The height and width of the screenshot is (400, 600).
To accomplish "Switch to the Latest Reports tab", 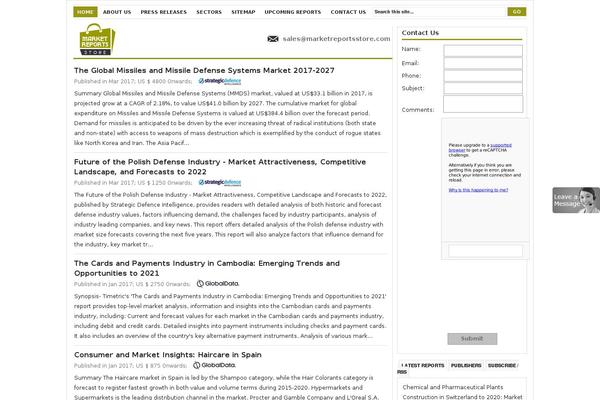I will [422, 366].
